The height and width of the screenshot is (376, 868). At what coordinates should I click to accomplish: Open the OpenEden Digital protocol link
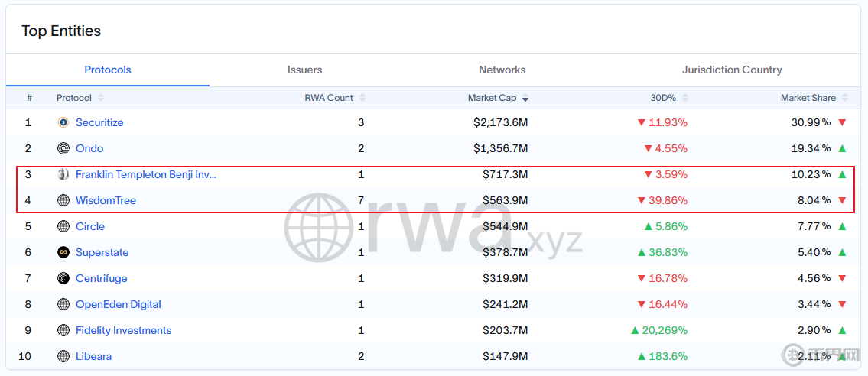pos(118,304)
